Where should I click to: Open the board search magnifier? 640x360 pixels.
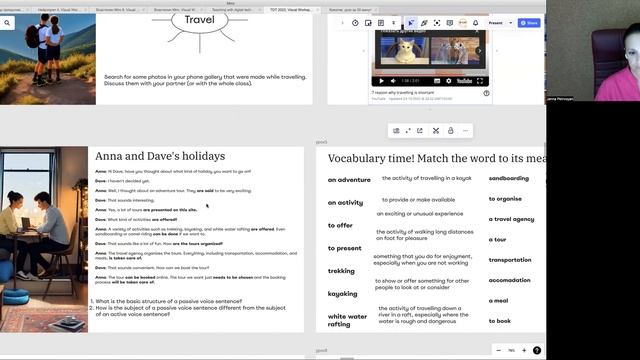pos(7,23)
